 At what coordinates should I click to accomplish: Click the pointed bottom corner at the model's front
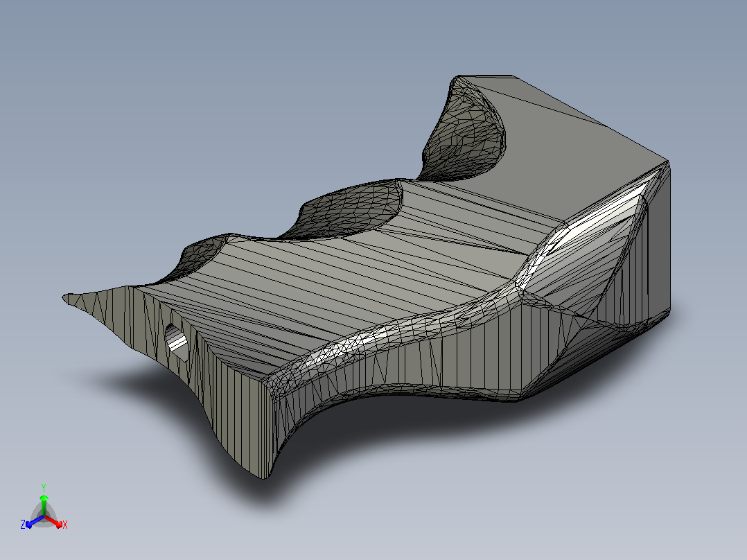pos(263,475)
